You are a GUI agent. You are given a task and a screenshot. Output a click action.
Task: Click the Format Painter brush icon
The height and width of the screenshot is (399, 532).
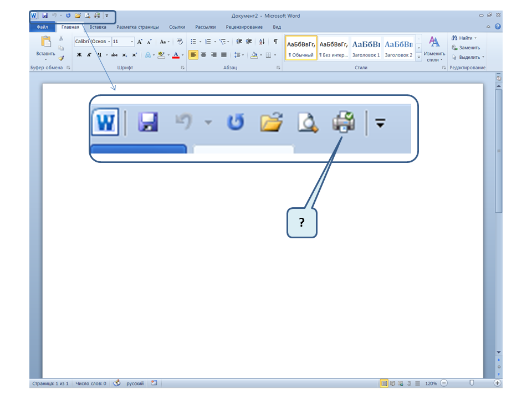(x=61, y=57)
